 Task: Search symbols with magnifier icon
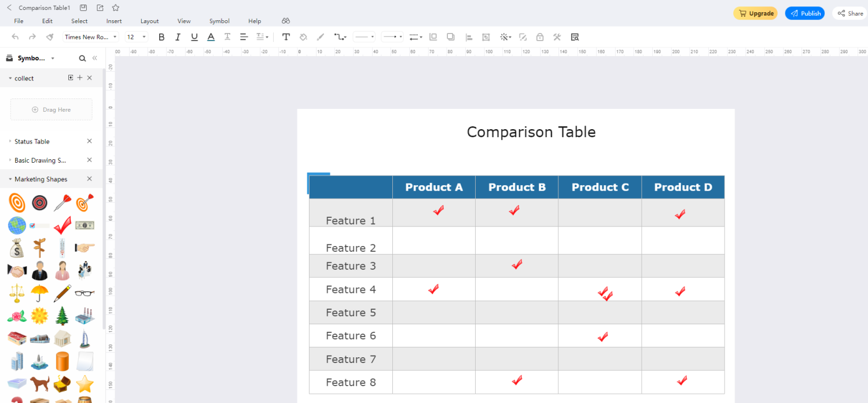click(x=82, y=58)
